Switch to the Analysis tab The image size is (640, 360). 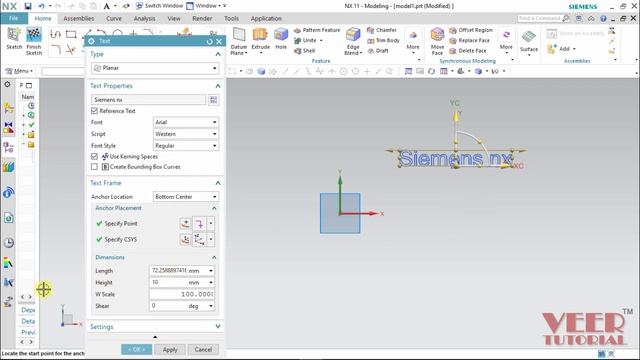[x=144, y=18]
